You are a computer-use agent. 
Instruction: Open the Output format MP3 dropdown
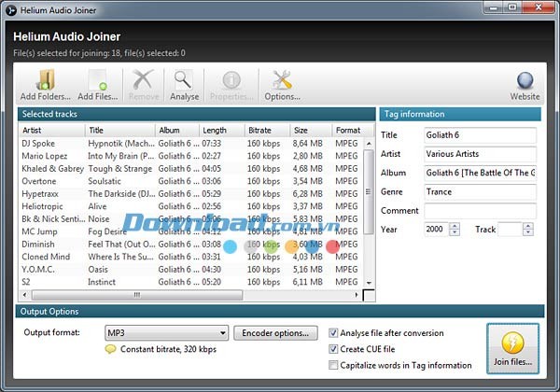click(x=167, y=333)
